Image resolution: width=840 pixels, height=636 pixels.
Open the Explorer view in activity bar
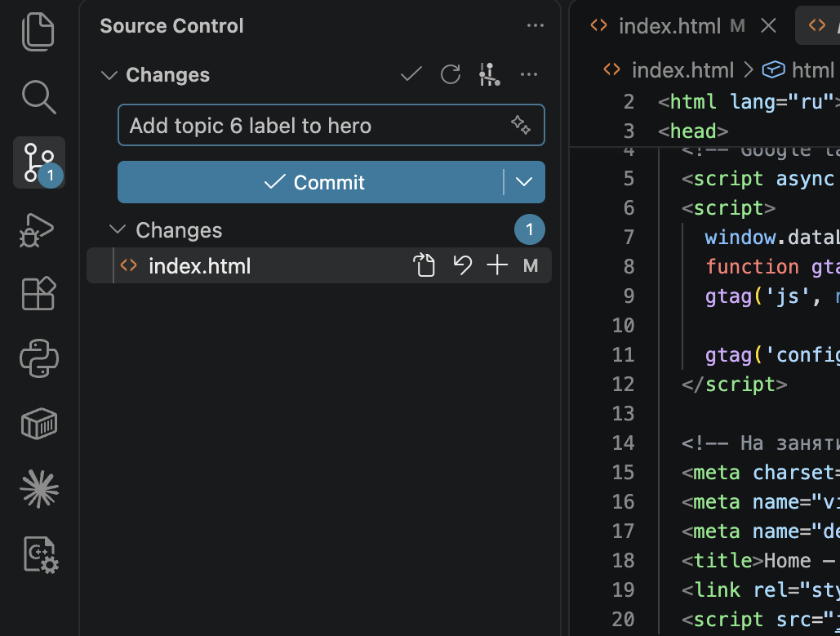[38, 32]
